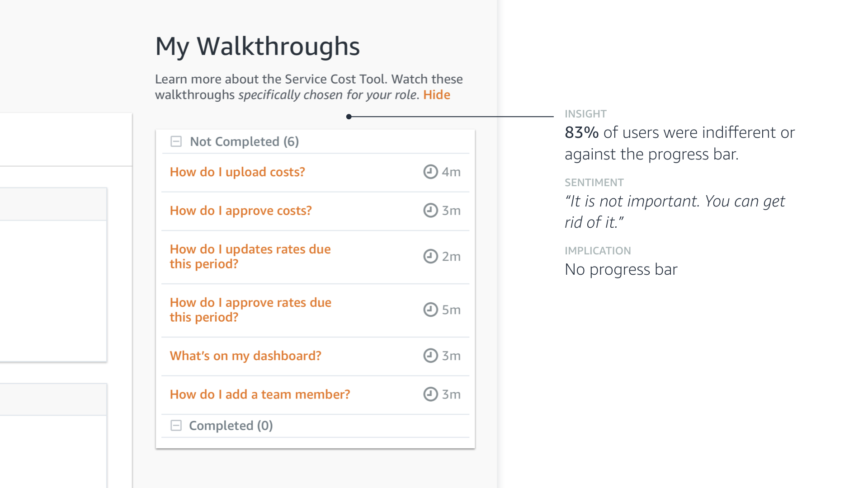
Task: Click clock icon beside dashboard walkthrough
Action: click(x=430, y=356)
